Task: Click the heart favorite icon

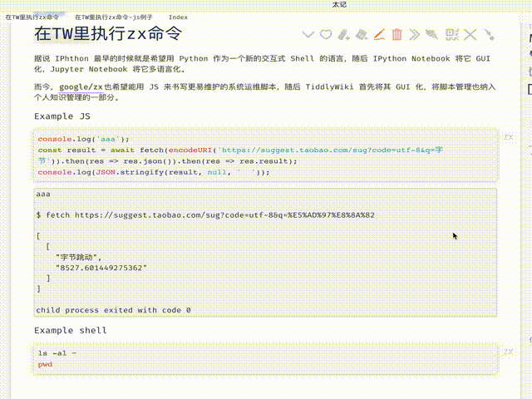Action: click(326, 35)
